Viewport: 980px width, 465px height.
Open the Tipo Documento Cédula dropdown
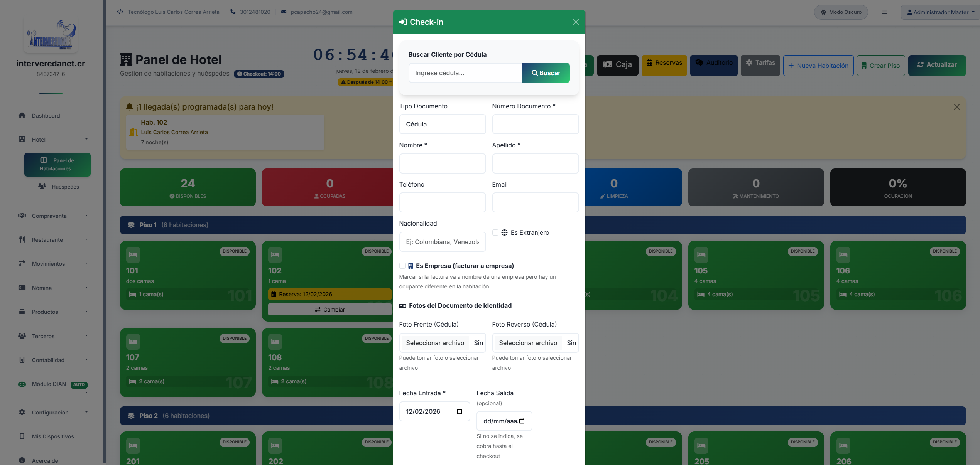tap(442, 124)
